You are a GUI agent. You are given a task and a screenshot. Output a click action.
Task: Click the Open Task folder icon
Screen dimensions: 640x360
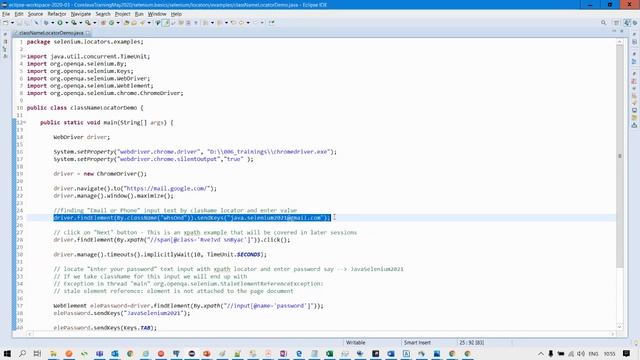133,22
